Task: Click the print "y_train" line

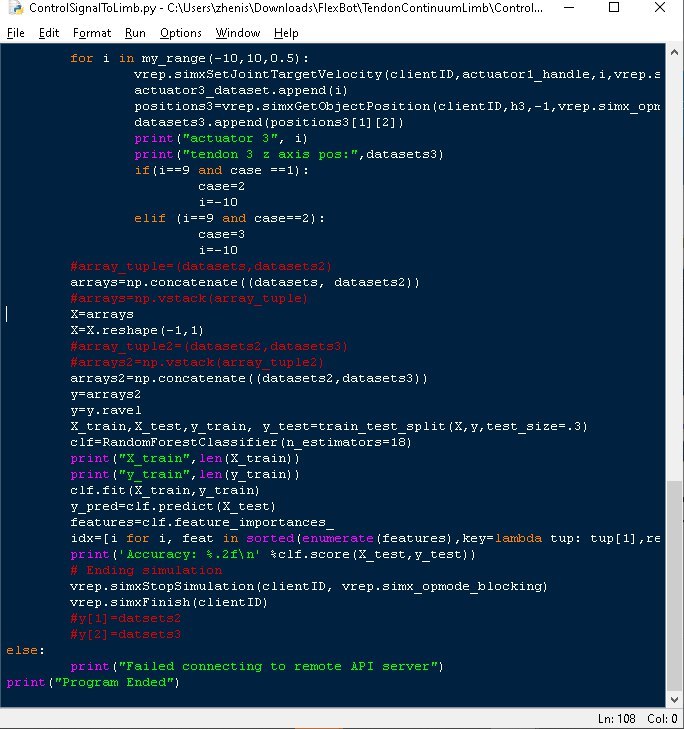Action: tap(185, 474)
